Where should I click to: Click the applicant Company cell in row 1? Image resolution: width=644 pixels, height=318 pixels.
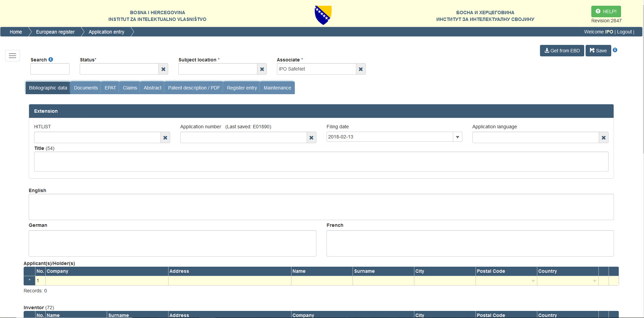[x=107, y=281]
